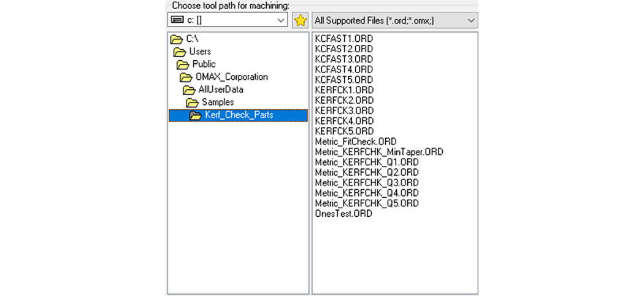
Task: Select Metric_KERFCHK_Q3.ORD file
Action: click(367, 182)
